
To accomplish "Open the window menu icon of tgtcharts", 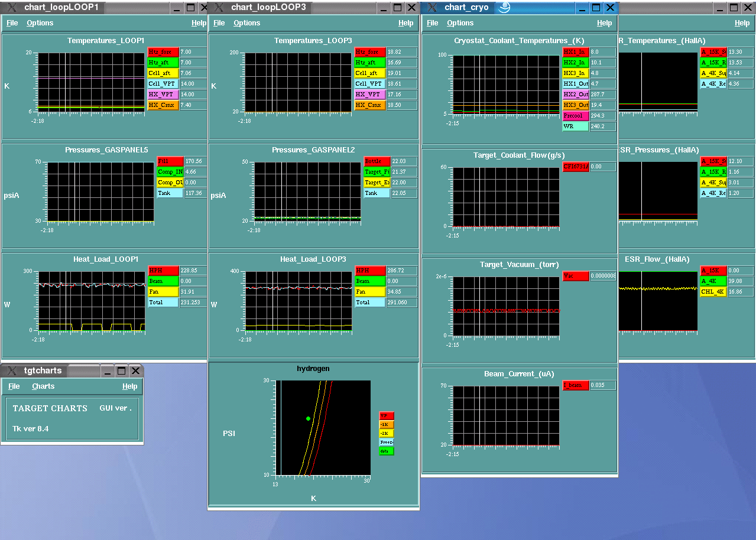I will (x=11, y=371).
